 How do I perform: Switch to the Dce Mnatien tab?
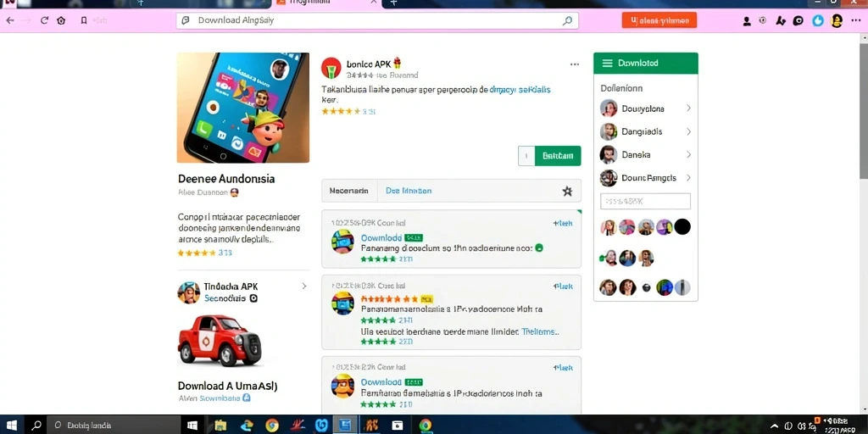[409, 191]
